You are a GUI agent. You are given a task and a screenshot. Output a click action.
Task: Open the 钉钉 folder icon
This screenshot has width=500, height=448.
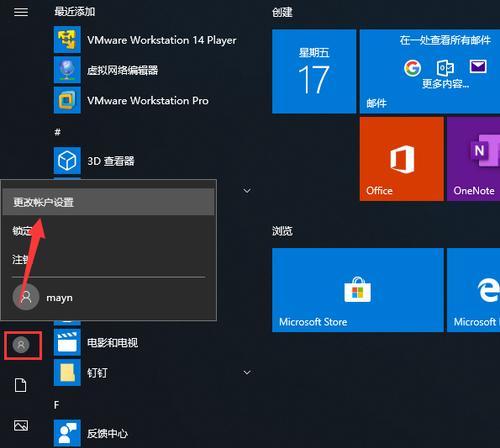67,372
